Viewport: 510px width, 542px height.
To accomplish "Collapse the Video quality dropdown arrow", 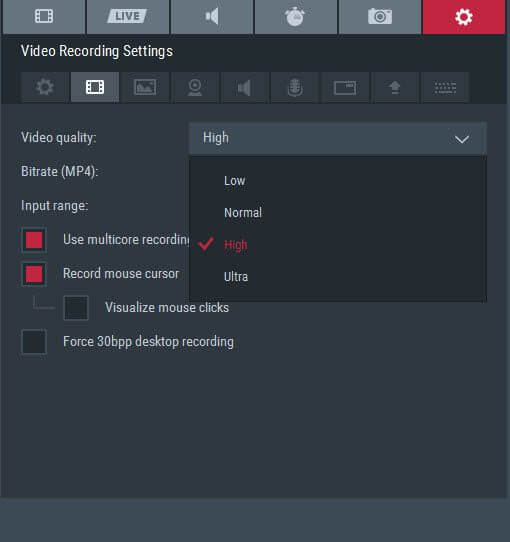I will pos(462,139).
